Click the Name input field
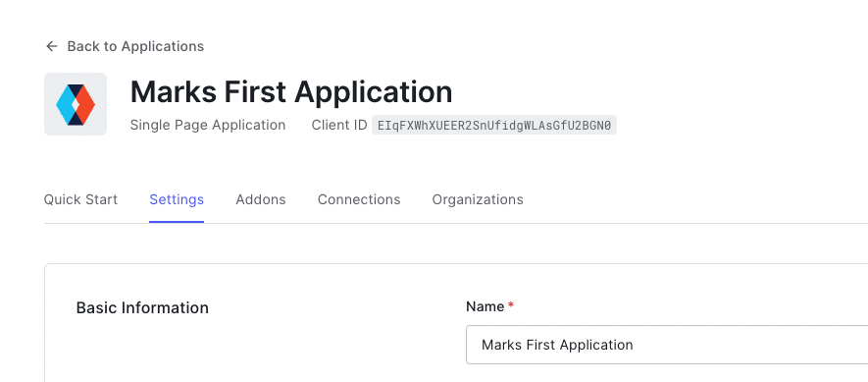This screenshot has height=382, width=868. coord(667,345)
